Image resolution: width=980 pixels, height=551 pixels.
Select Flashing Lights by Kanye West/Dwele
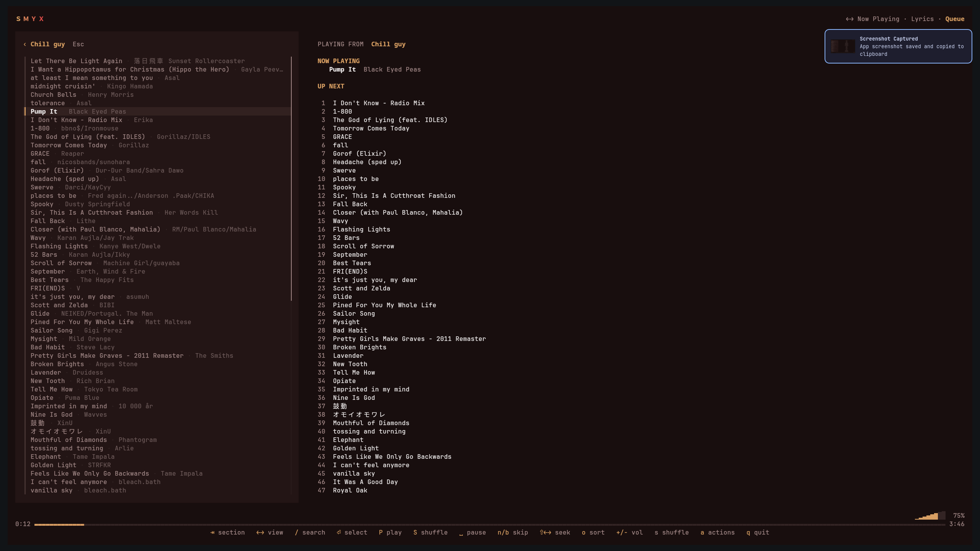click(x=158, y=246)
